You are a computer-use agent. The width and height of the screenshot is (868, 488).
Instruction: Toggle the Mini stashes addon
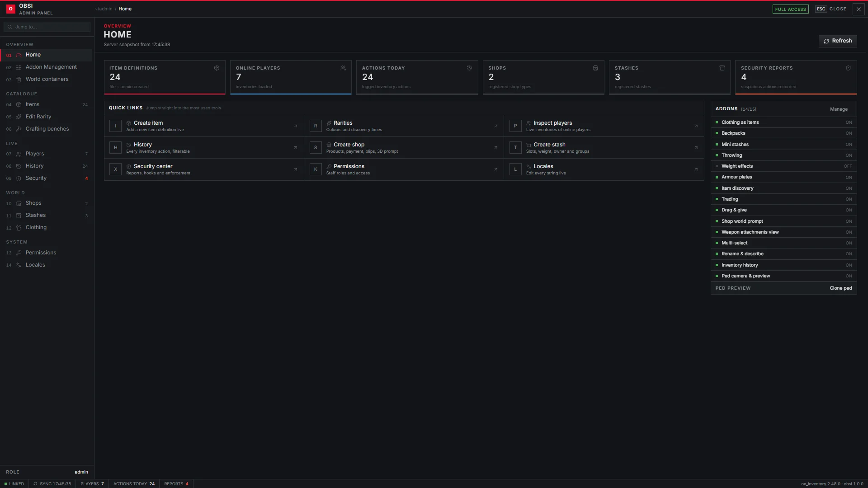click(783, 145)
